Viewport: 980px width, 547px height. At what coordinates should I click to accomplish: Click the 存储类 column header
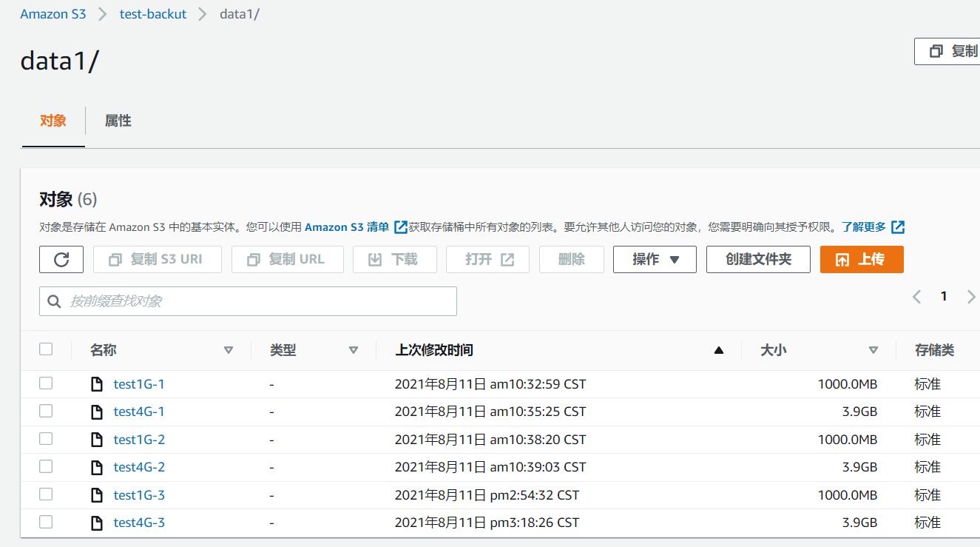934,350
